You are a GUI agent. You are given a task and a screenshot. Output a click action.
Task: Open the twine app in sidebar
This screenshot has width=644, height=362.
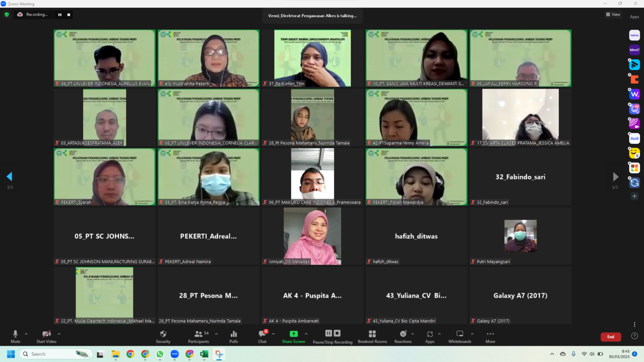634,35
